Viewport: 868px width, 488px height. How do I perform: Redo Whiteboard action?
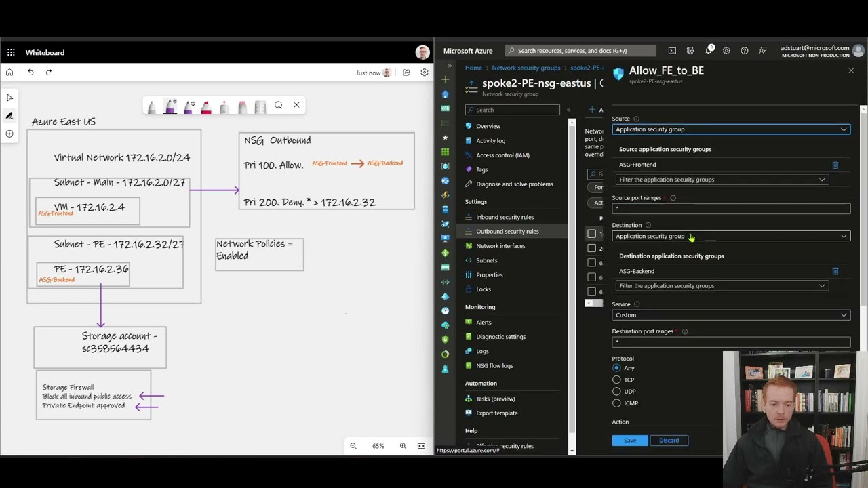49,72
